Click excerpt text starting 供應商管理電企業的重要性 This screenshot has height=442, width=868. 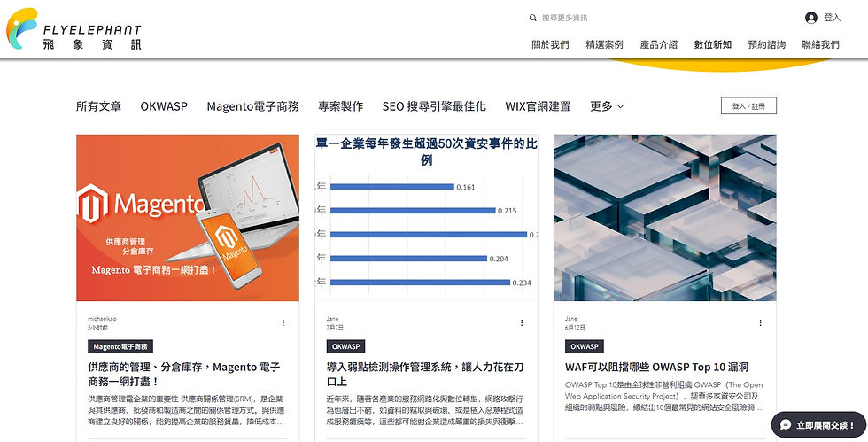[x=186, y=410]
